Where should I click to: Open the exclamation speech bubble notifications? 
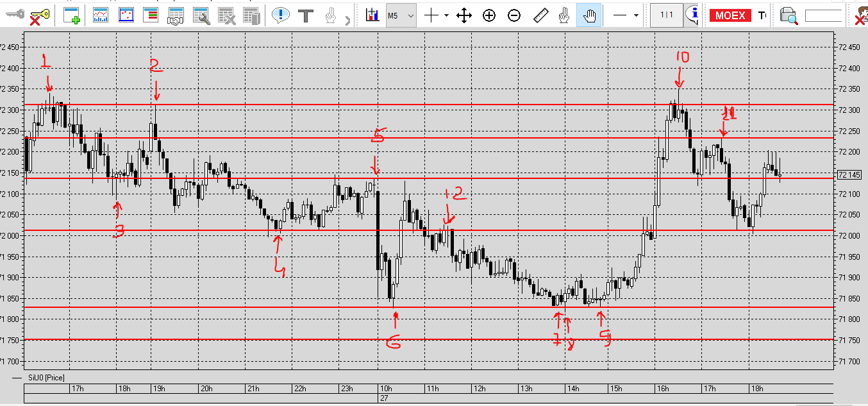pyautogui.click(x=280, y=15)
